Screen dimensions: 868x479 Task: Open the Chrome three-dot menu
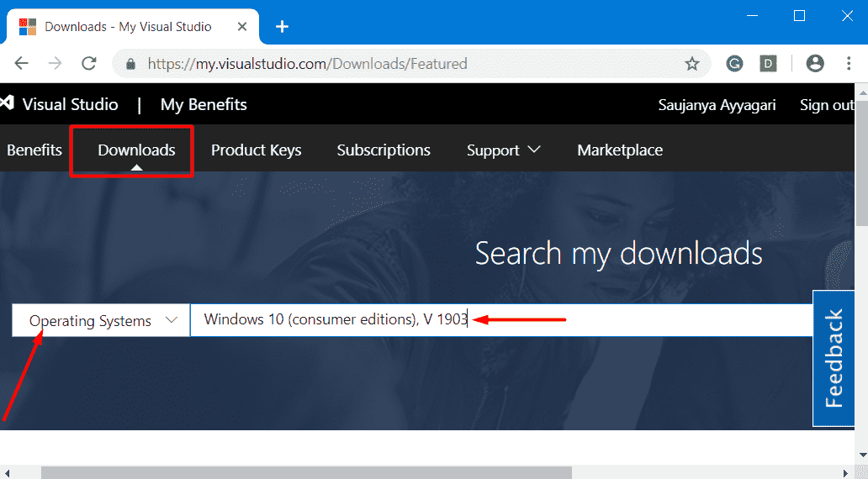click(x=849, y=64)
